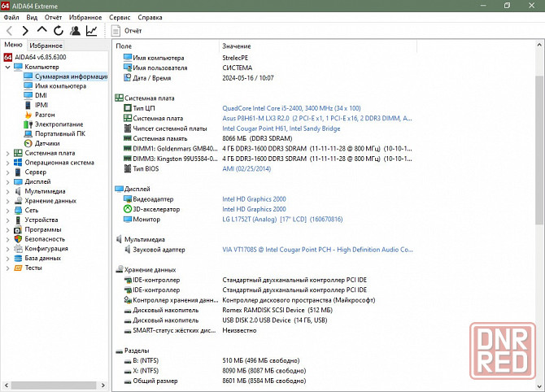Click the vertical scrollbar down arrow

coord(539,386)
